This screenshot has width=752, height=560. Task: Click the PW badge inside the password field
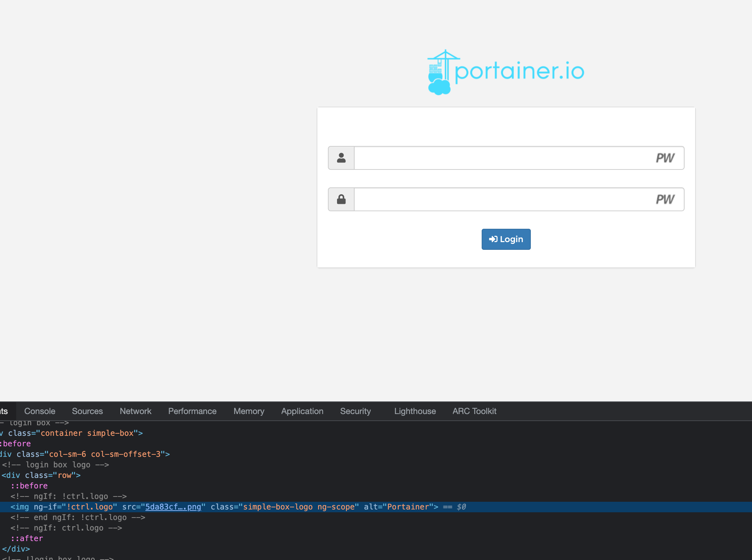(665, 199)
